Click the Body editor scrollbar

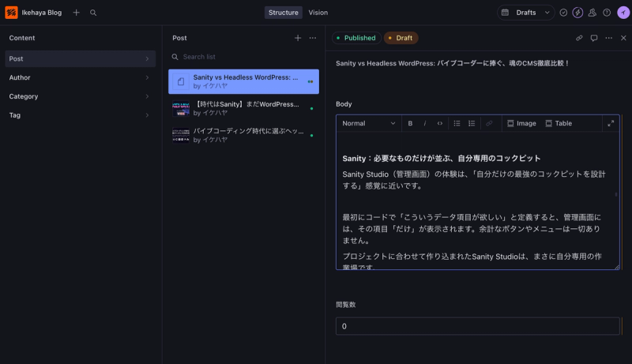pos(616,194)
